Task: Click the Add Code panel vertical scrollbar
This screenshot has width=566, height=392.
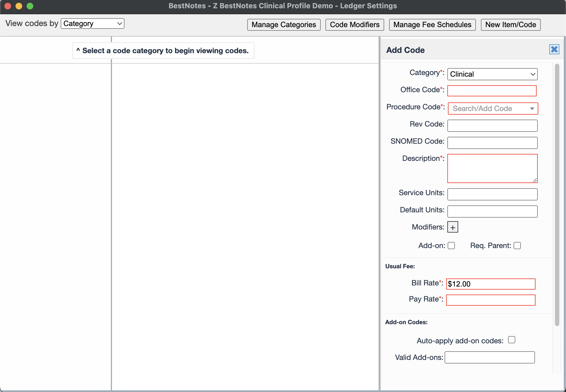Action: point(557,194)
